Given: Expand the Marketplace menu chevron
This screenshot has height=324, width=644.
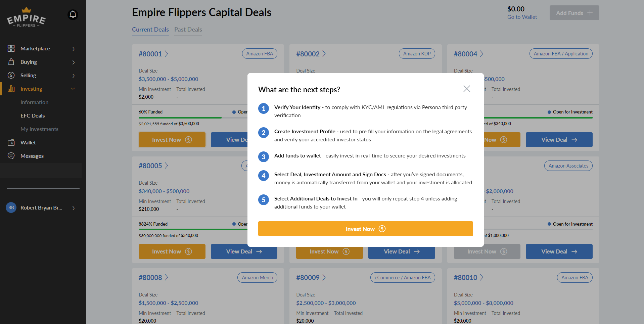Looking at the screenshot, I should tap(74, 49).
